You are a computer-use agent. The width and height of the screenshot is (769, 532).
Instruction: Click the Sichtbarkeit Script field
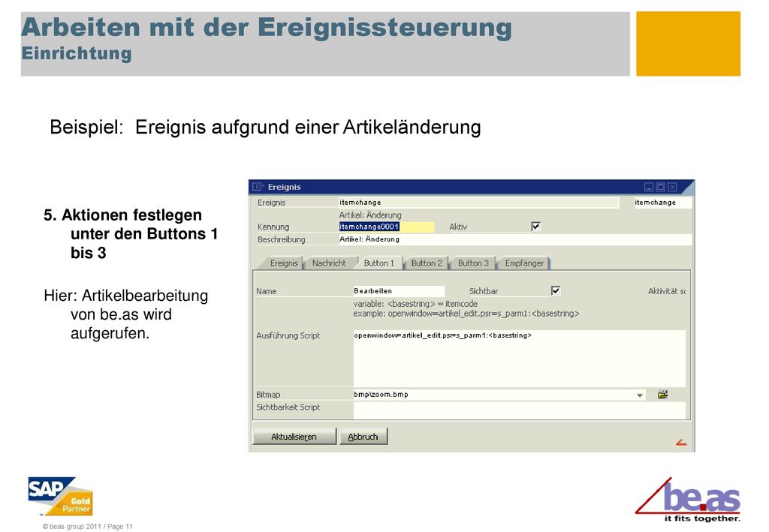click(519, 410)
